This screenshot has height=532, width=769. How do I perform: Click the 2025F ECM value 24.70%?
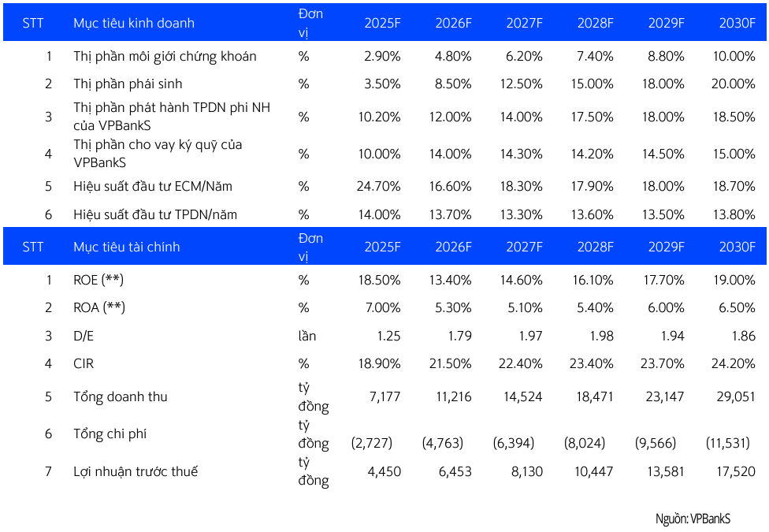[x=378, y=187]
